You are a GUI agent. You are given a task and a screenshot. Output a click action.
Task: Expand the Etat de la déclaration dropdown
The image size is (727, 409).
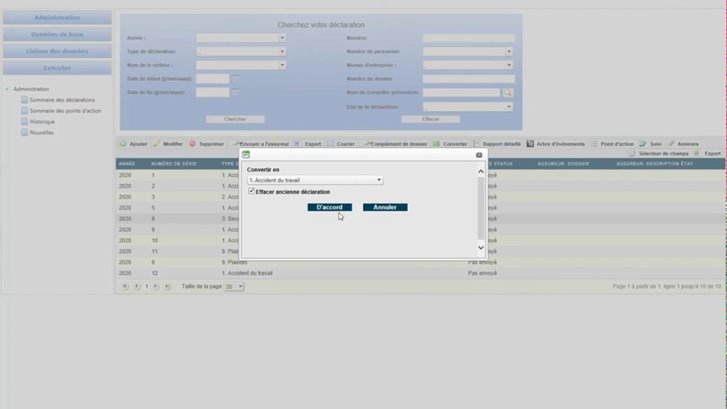pyautogui.click(x=509, y=106)
